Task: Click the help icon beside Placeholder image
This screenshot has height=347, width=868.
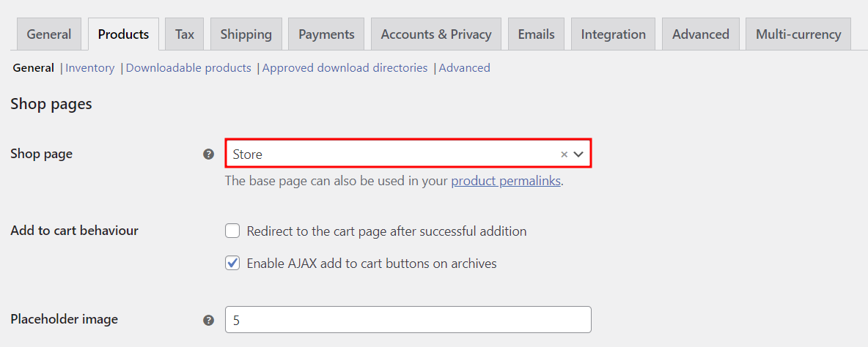Action: click(x=209, y=320)
